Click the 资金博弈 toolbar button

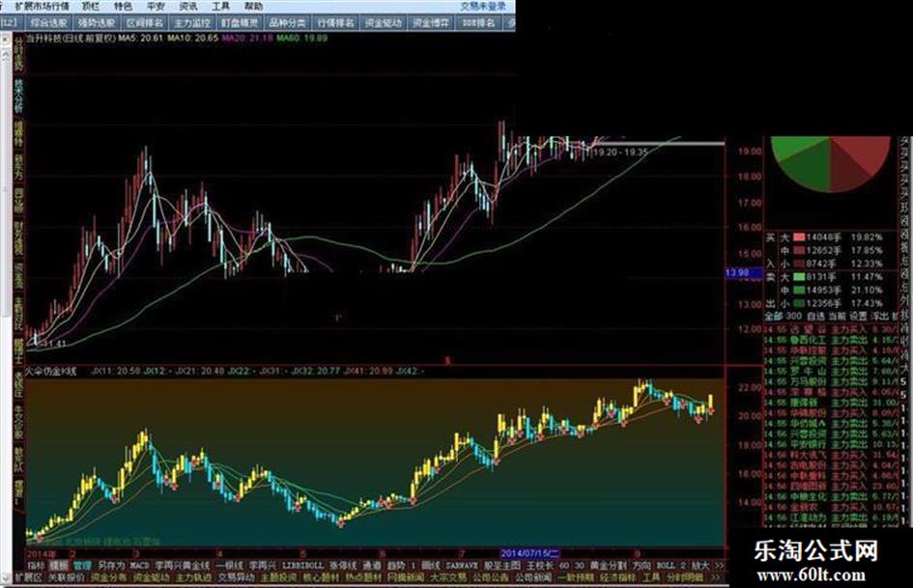(431, 23)
